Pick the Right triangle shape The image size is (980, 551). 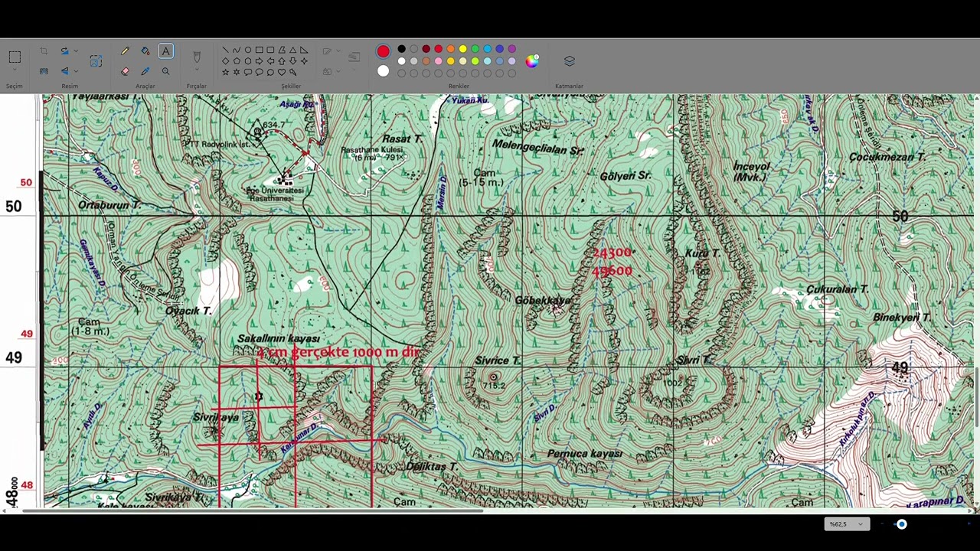point(304,50)
